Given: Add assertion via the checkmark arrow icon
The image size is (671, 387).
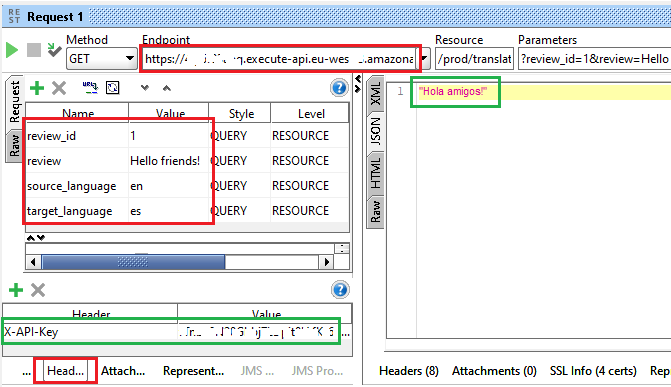Looking at the screenshot, I should (x=54, y=50).
